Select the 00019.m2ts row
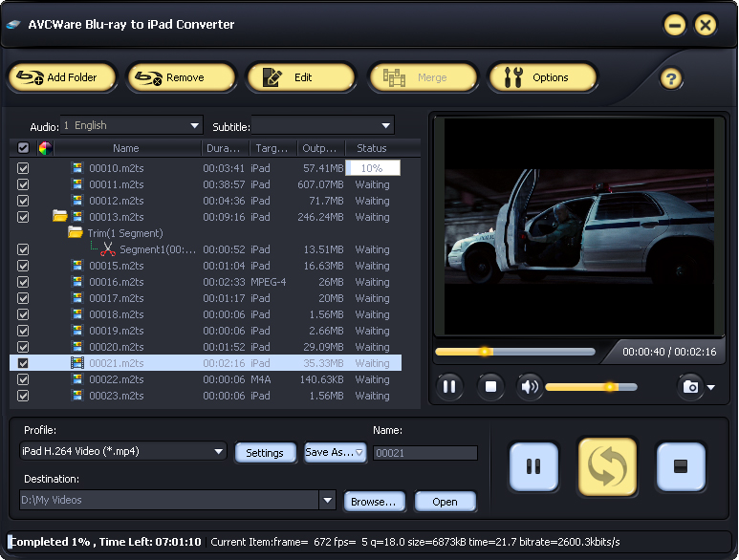The height and width of the screenshot is (560, 739). point(206,331)
